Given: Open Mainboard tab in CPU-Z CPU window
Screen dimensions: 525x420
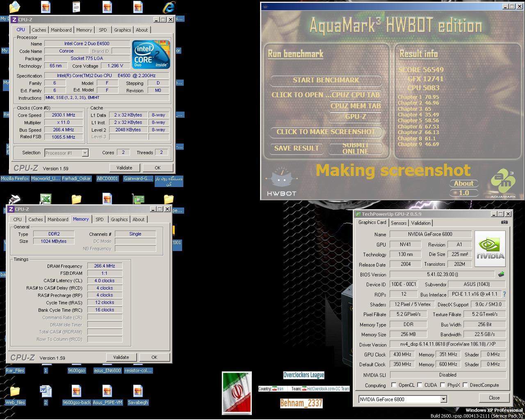Looking at the screenshot, I should [x=61, y=30].
